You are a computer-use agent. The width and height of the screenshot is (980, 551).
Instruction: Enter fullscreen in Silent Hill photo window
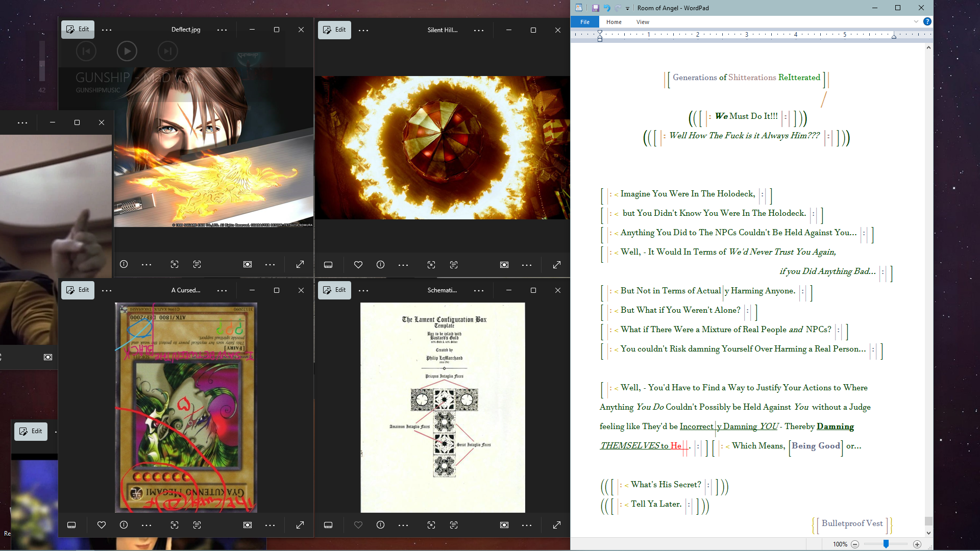(557, 265)
